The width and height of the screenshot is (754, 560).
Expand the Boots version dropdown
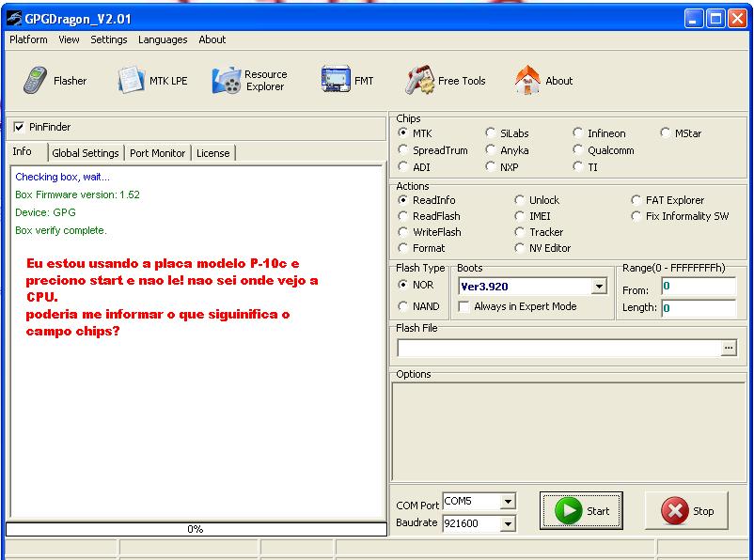click(x=599, y=287)
